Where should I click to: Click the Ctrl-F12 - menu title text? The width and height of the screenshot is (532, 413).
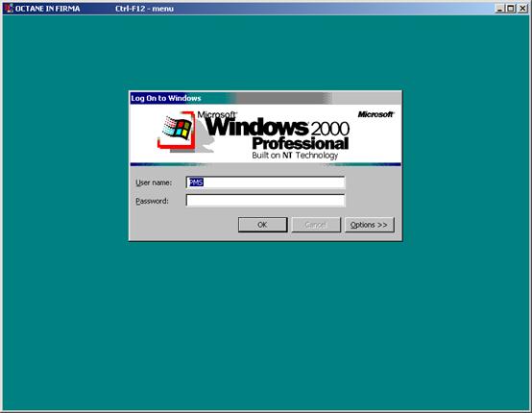pos(145,9)
